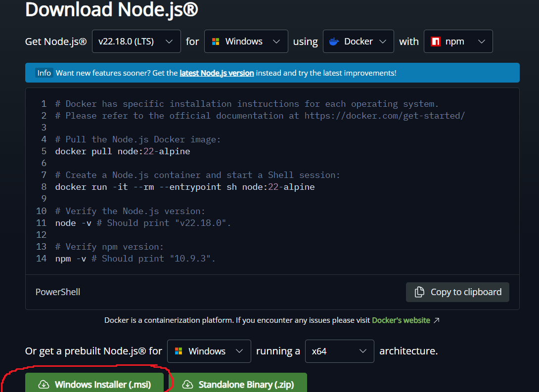Click the cloud download icon on Standalone Binary
The image size is (539, 392).
pyautogui.click(x=187, y=385)
